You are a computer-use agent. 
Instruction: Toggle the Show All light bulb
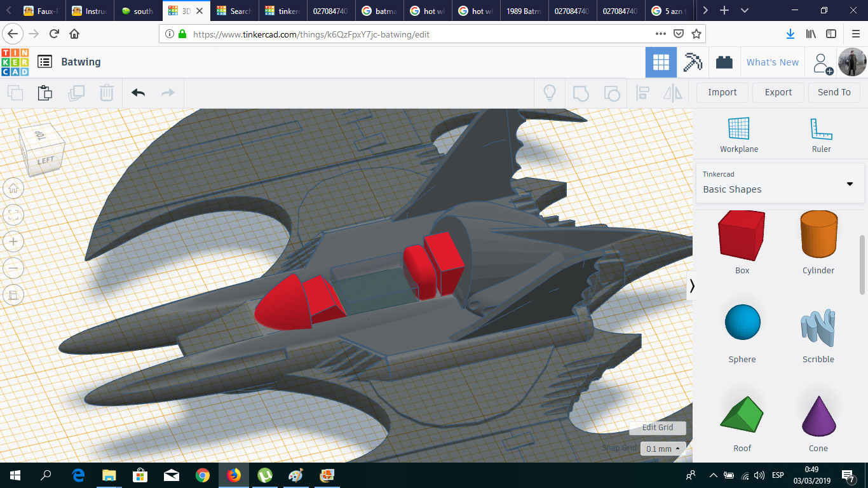coord(550,93)
